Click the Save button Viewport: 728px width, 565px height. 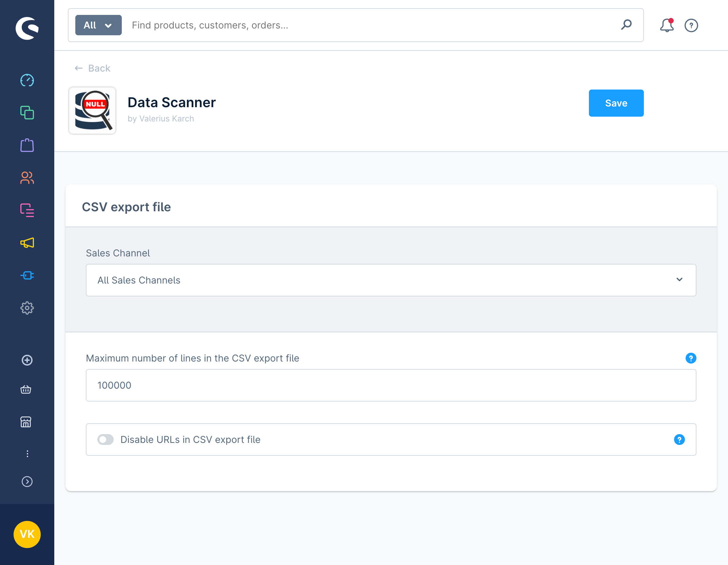click(x=616, y=103)
